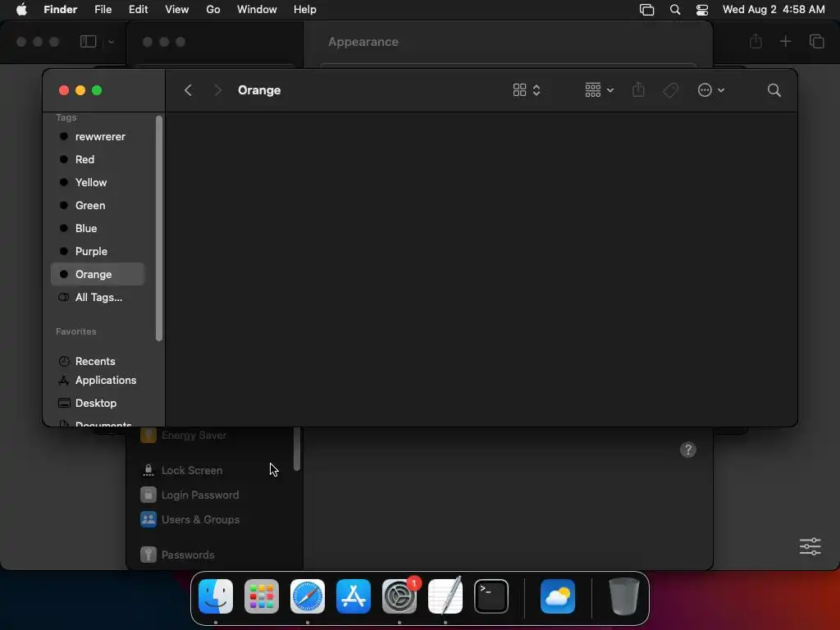This screenshot has height=630, width=840.
Task: Open the File menu
Action: tap(103, 10)
